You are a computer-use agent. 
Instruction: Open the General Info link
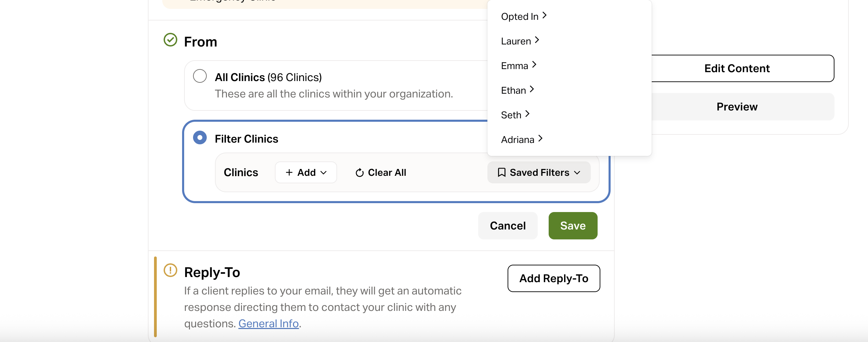268,324
